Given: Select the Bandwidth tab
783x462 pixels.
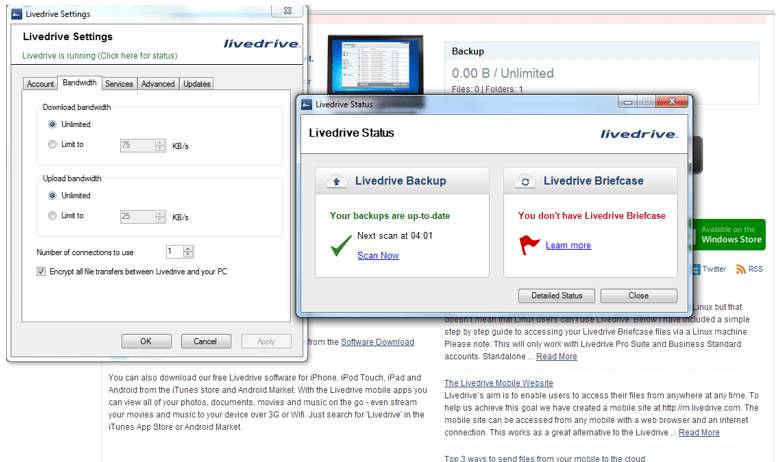Looking at the screenshot, I should click(x=79, y=83).
